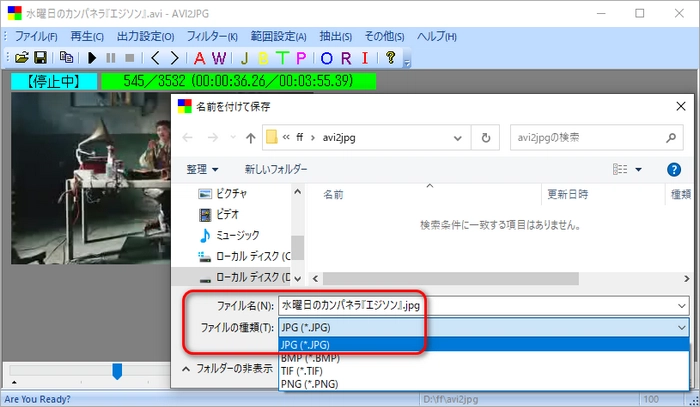Open the 出力設定(O) menu
Viewport: 700px width, 407px height.
coord(146,37)
